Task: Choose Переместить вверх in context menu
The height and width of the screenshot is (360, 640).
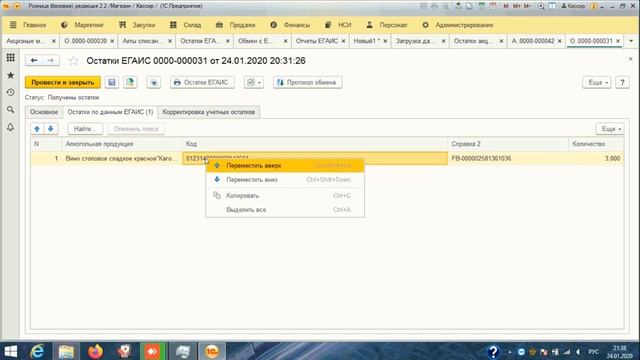Action: pyautogui.click(x=285, y=166)
